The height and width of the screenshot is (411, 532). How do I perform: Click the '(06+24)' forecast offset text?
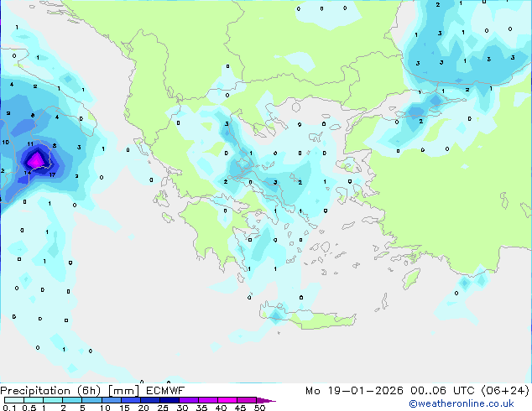[505, 391]
